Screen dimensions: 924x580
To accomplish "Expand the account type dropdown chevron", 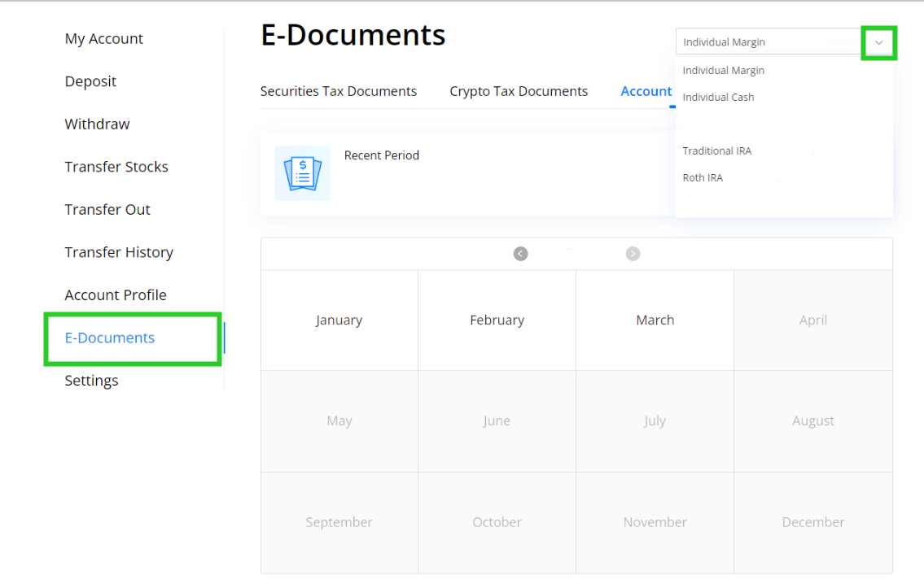I will [x=878, y=42].
